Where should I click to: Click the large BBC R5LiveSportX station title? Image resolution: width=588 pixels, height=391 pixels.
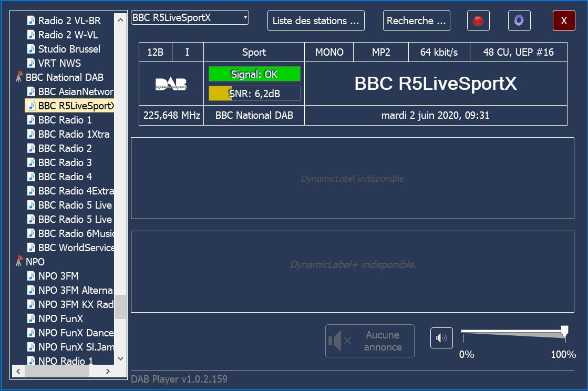[436, 84]
